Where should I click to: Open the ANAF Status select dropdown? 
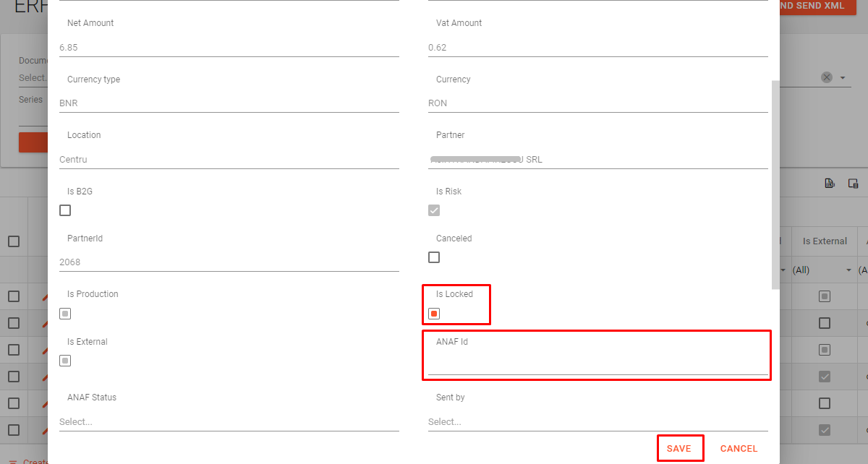coord(229,421)
